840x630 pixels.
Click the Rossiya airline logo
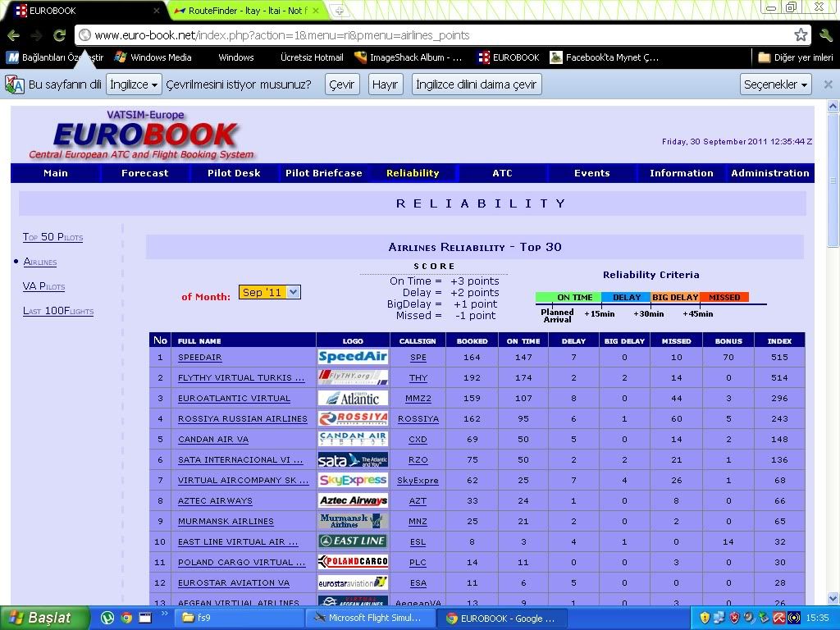point(353,418)
